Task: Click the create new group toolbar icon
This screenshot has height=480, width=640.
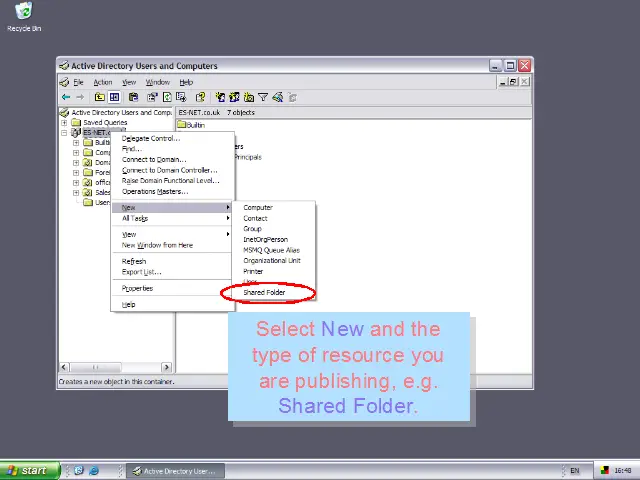Action: tap(234, 97)
